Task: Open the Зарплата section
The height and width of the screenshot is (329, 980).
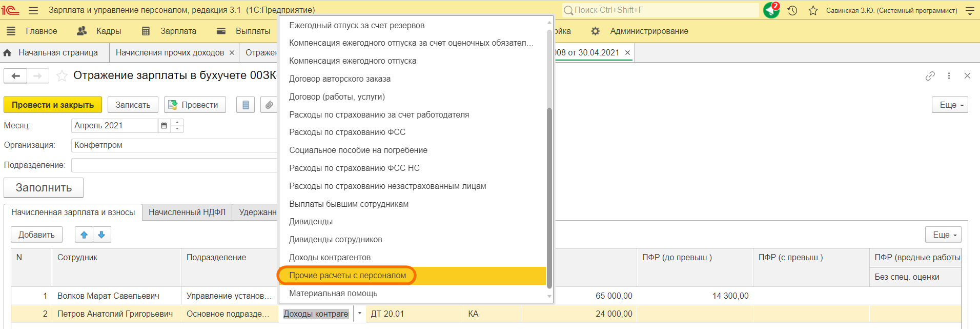Action: click(178, 31)
